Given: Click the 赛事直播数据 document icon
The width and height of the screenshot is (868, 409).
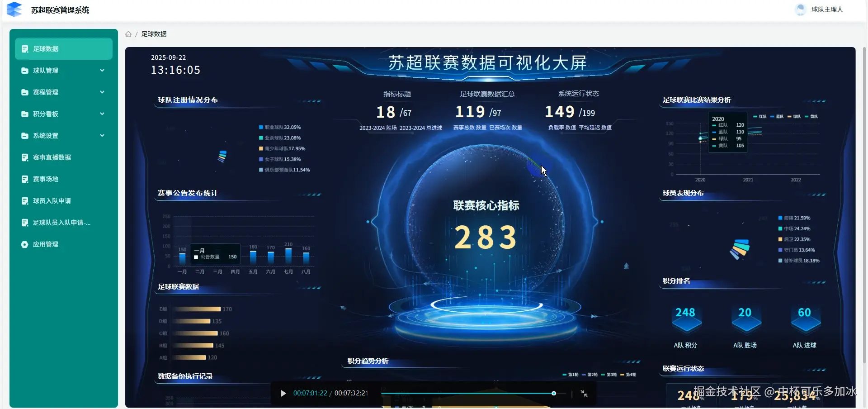Looking at the screenshot, I should coord(25,157).
